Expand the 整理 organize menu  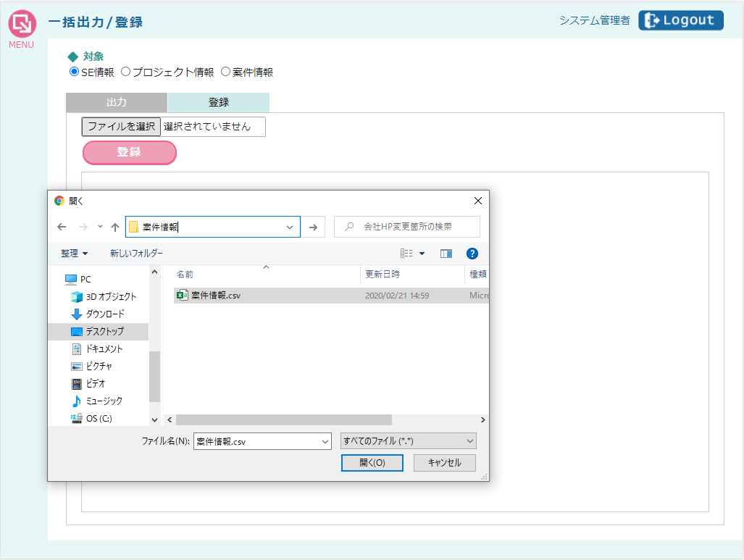74,254
